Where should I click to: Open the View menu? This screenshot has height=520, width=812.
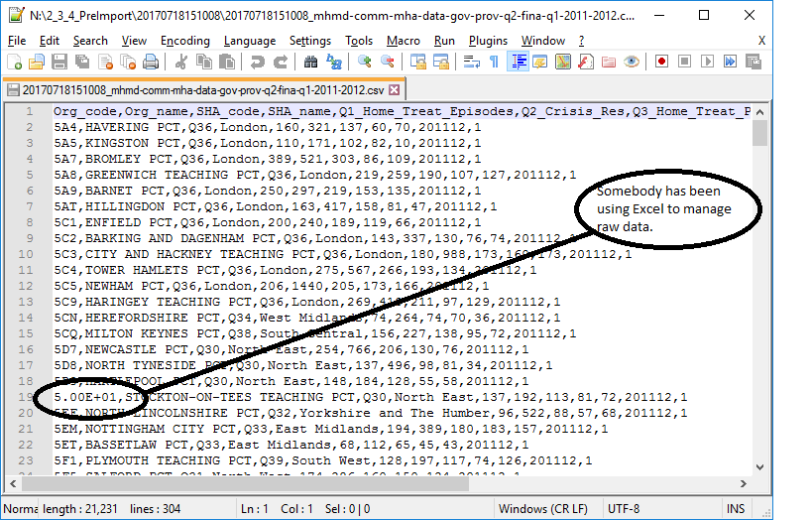134,41
